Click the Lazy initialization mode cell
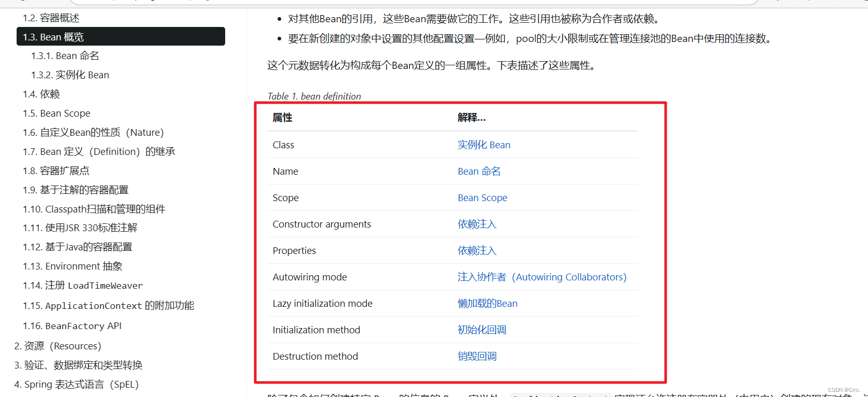 (323, 304)
